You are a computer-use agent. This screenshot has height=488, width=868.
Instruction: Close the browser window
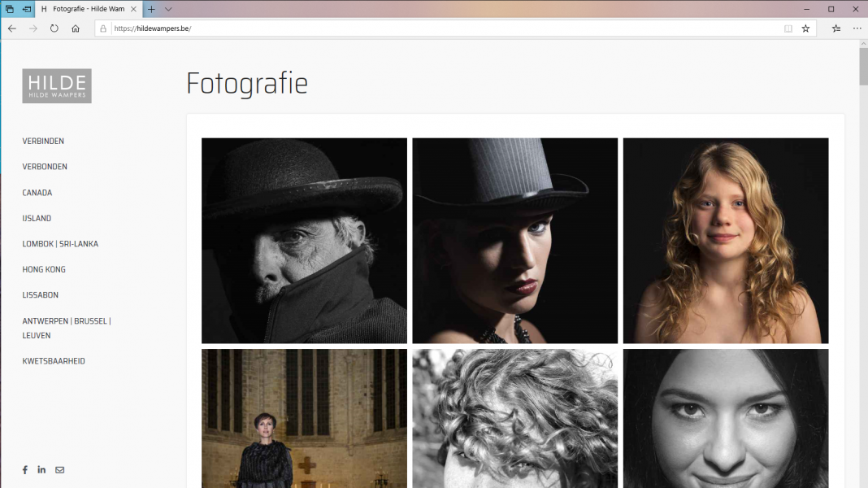point(855,9)
